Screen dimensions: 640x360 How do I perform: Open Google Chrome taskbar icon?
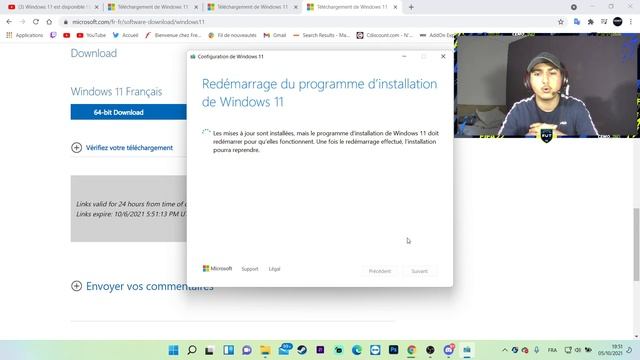[411, 350]
